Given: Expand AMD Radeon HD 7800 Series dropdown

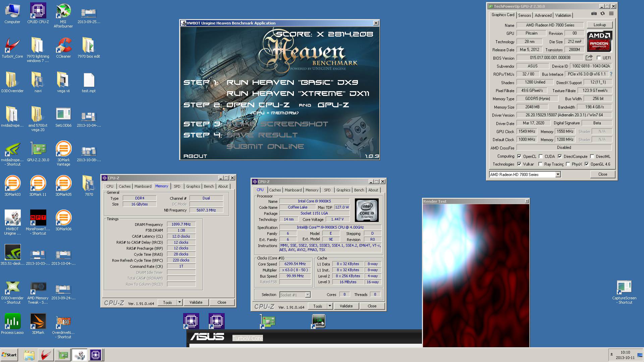Looking at the screenshot, I should click(558, 174).
